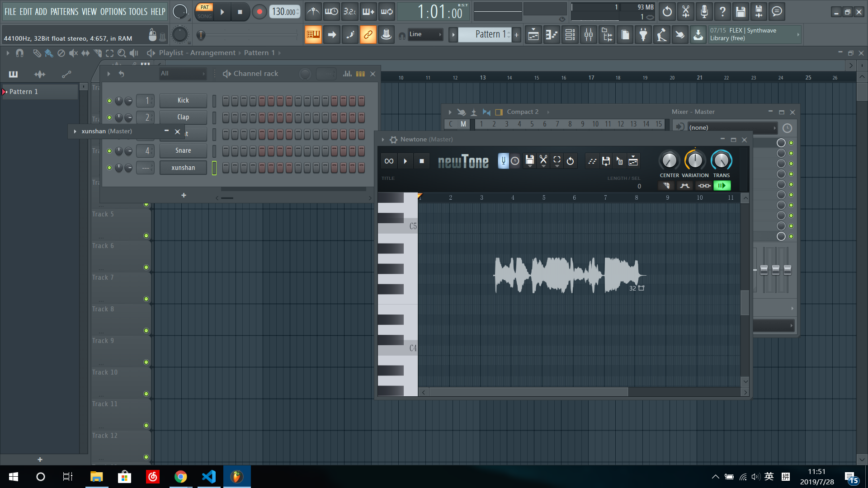Select the Slip tool in Playlist toolbar
The width and height of the screenshot is (868, 488).
click(85, 53)
